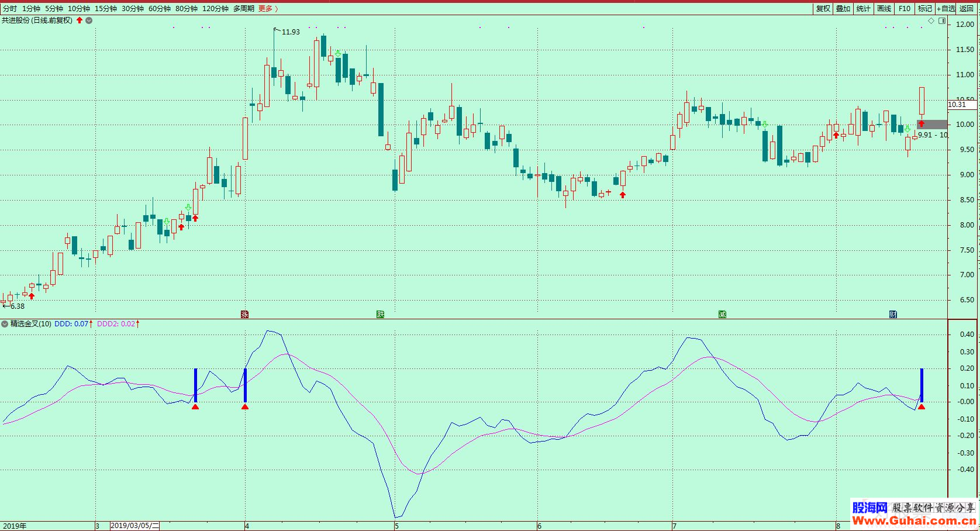Screen dimensions: 980x531
Task: Select the 80分钟 period tab
Action: click(187, 9)
